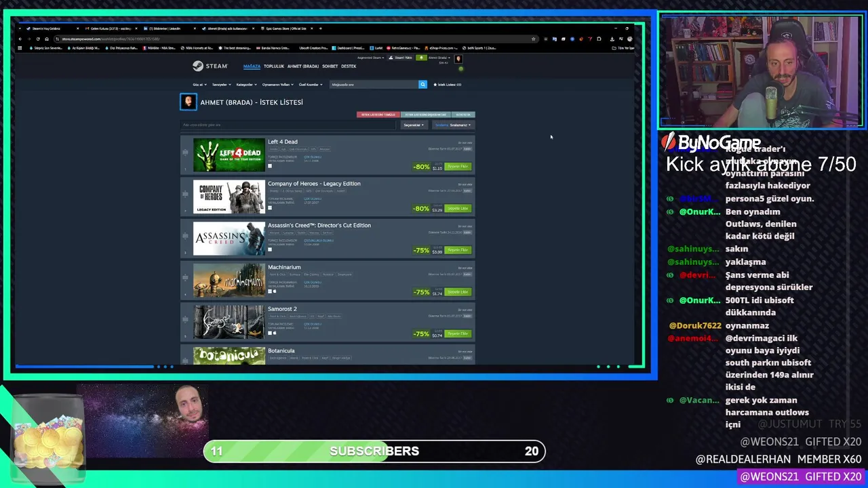Grab the drag handle on Samorost 2 row

pyautogui.click(x=184, y=320)
